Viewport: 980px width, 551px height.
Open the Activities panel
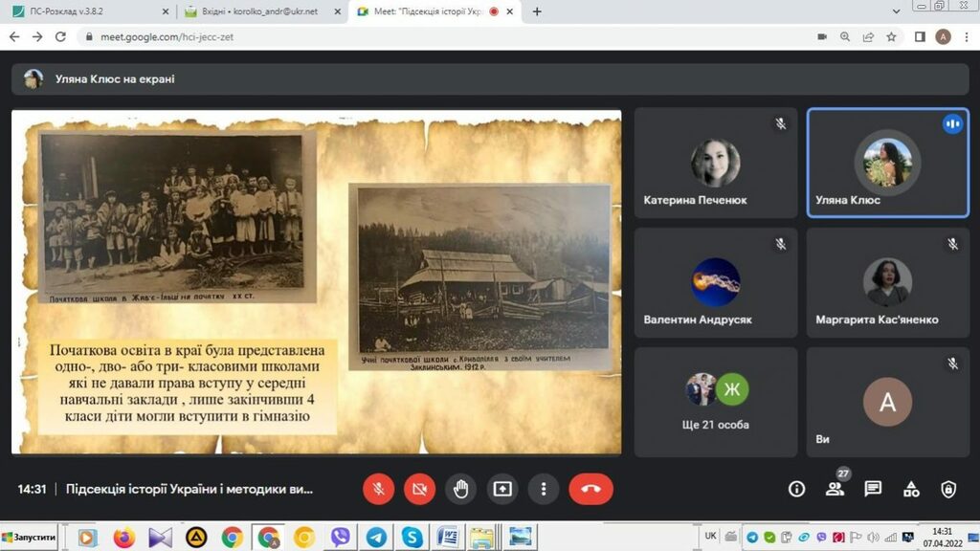(910, 489)
